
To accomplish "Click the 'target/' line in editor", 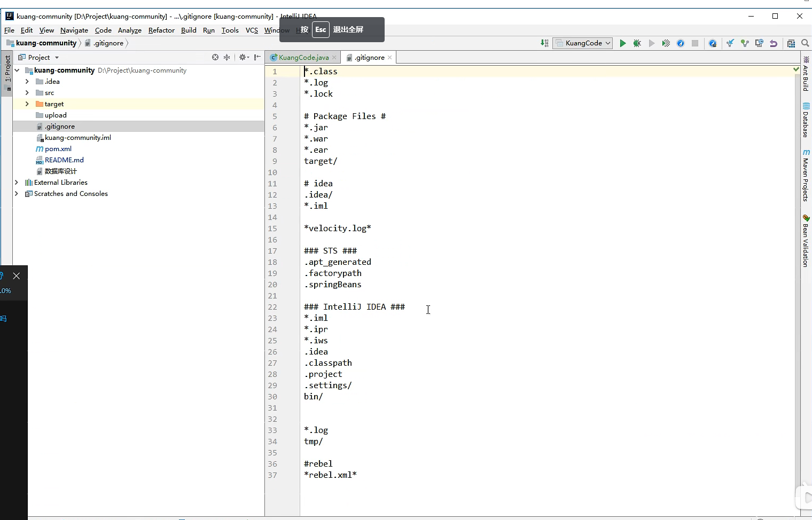I will point(321,161).
